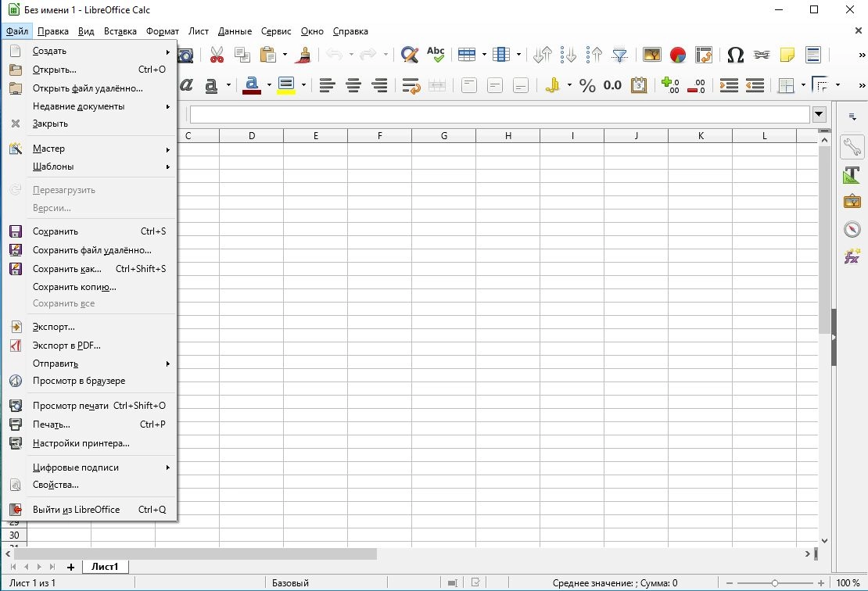This screenshot has width=868, height=591.
Task: Open borders dropdown arrow
Action: pos(803,84)
